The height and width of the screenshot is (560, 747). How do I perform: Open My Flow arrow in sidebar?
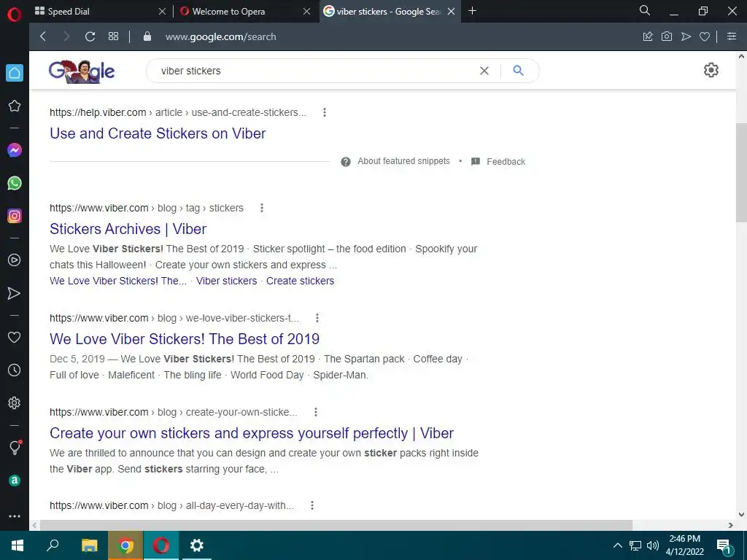tap(15, 293)
